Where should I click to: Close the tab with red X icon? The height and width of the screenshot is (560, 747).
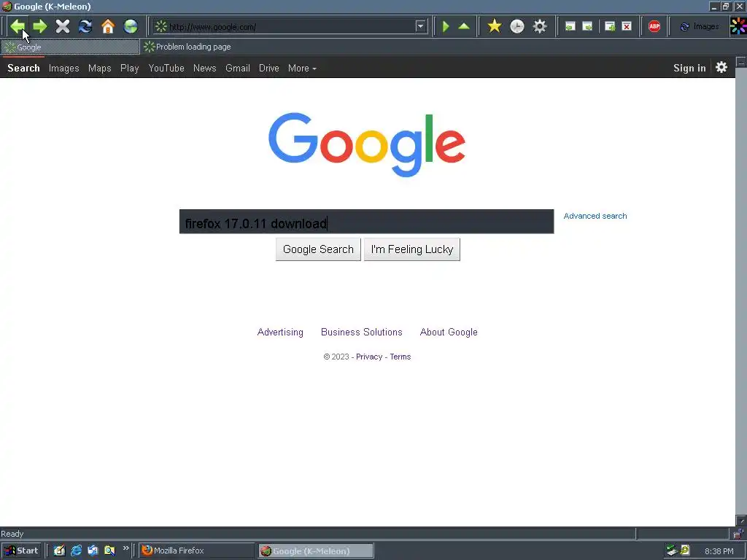(x=627, y=26)
